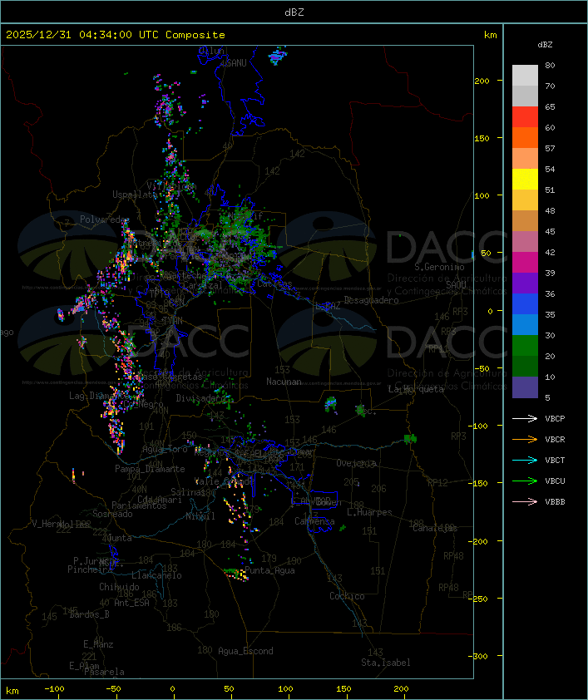Click the VBCP legend label
588x700 pixels.
(x=555, y=418)
